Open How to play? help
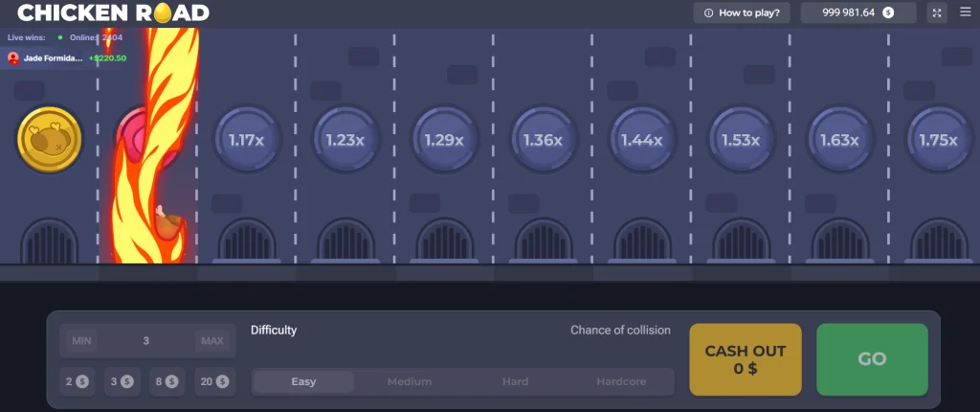The height and width of the screenshot is (412, 980). pyautogui.click(x=742, y=12)
